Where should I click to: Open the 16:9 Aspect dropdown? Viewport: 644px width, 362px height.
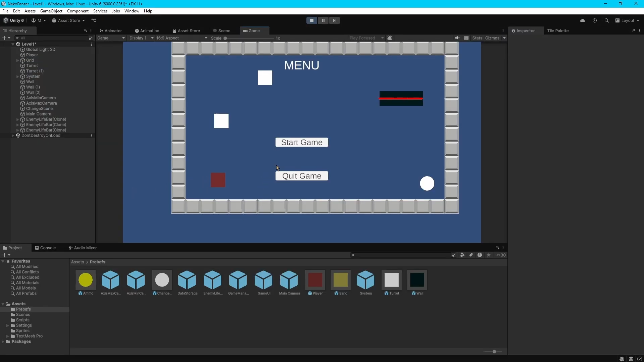[x=182, y=38]
